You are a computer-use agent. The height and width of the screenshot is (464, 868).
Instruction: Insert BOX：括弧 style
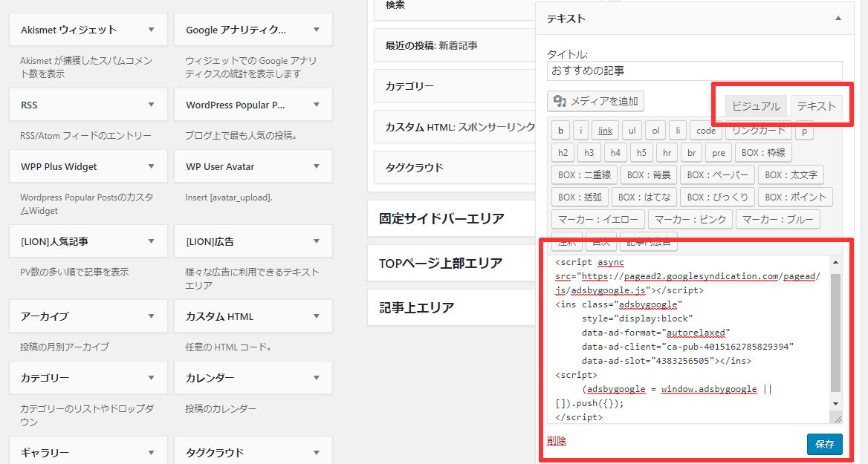coord(580,197)
